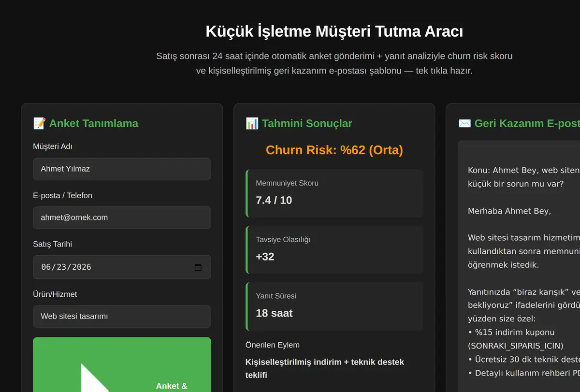This screenshot has width=580, height=392.
Task: Click the %15 indirim kuponu bullet
Action: (x=511, y=333)
